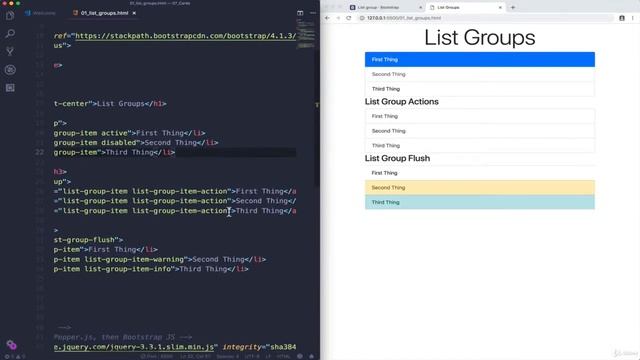Screen dimensions: 640x360
Task: Open the editor More Actions menu
Action: (x=313, y=13)
